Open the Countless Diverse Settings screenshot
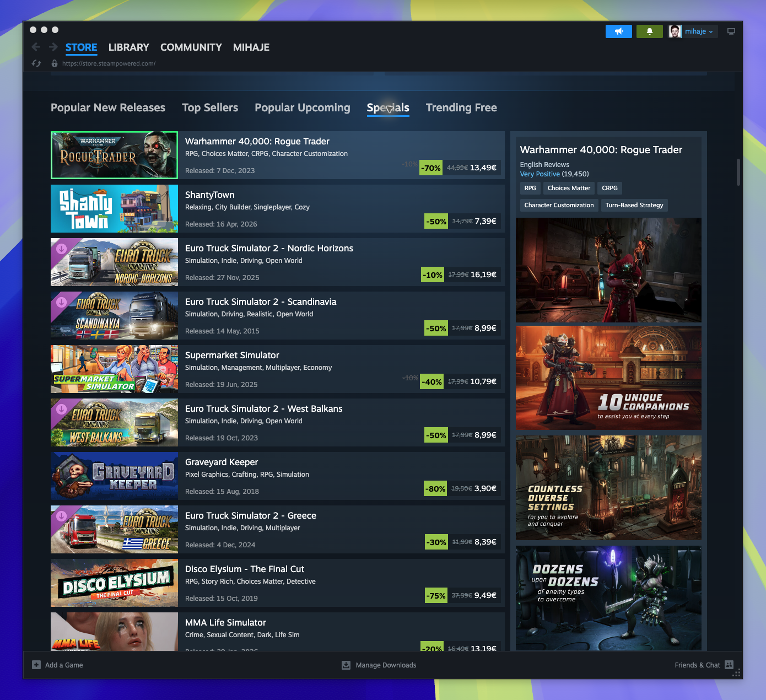The image size is (766, 700). pyautogui.click(x=608, y=488)
